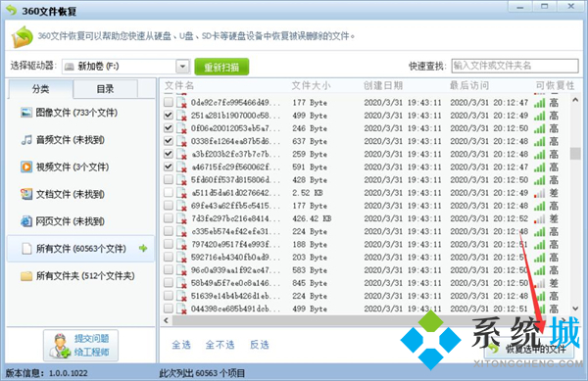Click size value 426.42 KB
Image resolution: width=588 pixels, height=381 pixels.
pos(312,218)
